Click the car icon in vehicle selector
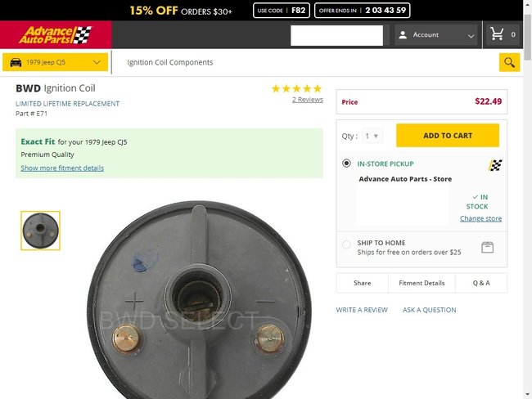 14,62
